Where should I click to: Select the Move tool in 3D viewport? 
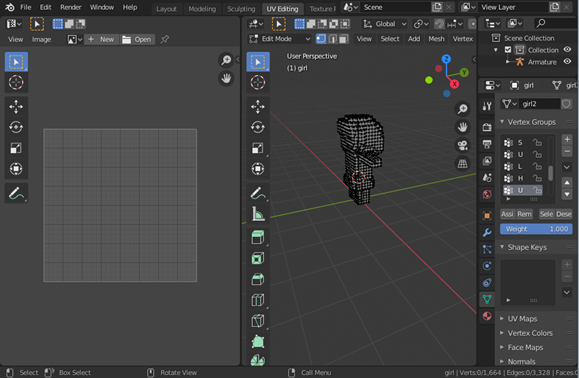258,107
